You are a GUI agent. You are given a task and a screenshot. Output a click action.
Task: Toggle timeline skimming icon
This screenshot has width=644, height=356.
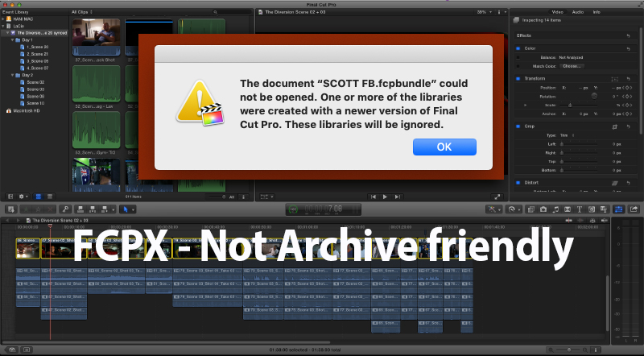[569, 221]
